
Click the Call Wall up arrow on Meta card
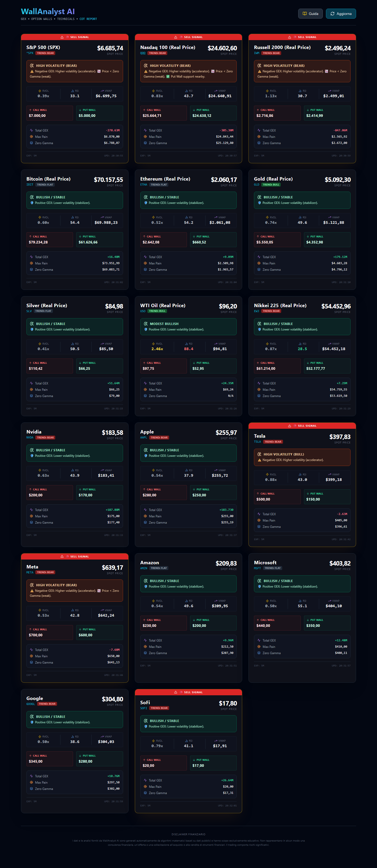30,629
